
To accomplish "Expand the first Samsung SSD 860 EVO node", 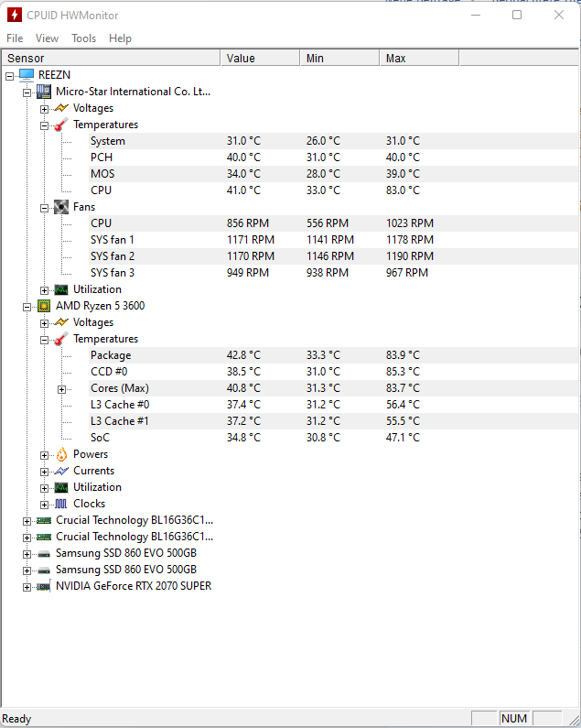I will (27, 554).
